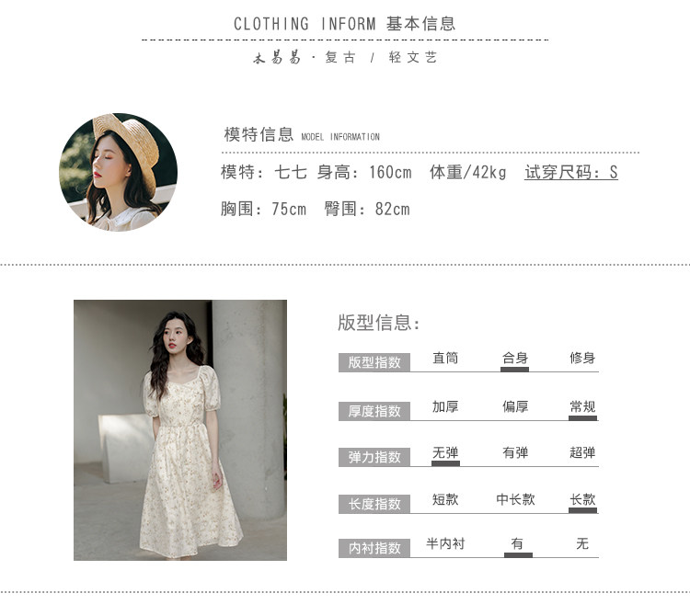Pick 中长款 length option
The height and width of the screenshot is (616, 690).
coord(515,499)
